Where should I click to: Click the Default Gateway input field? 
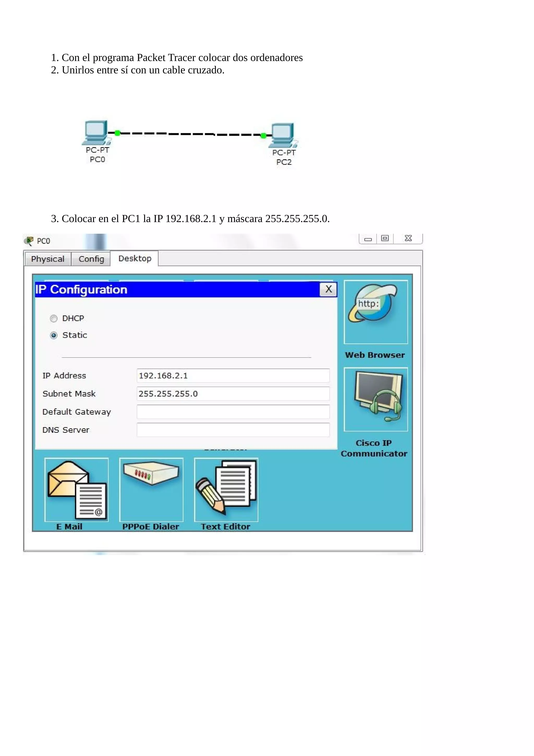pyautogui.click(x=233, y=412)
